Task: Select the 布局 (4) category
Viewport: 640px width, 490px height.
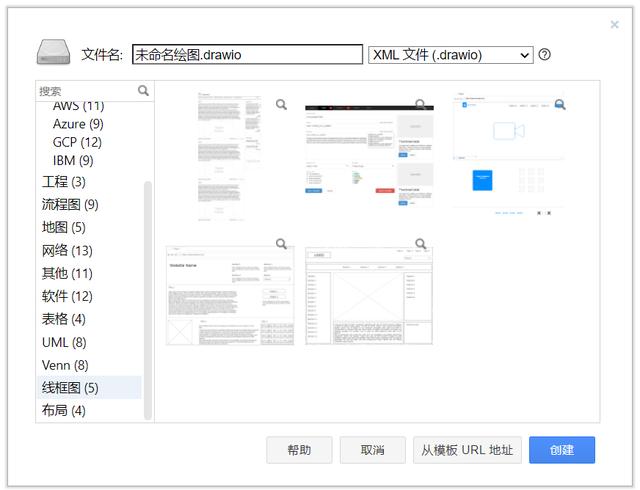Action: pyautogui.click(x=63, y=410)
